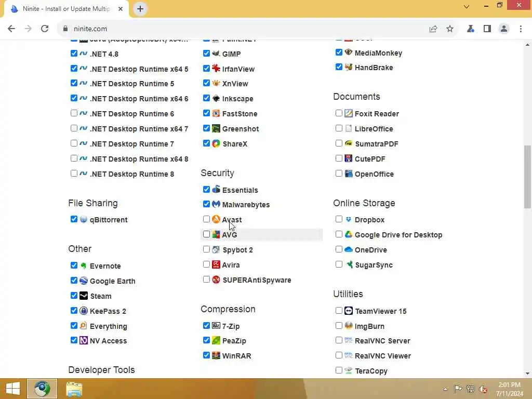Click the ShareX icon
The height and width of the screenshot is (399, 532).
pyautogui.click(x=216, y=143)
